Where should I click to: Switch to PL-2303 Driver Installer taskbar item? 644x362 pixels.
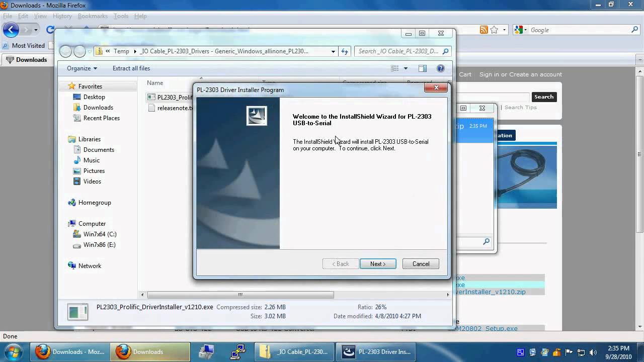pos(376,352)
